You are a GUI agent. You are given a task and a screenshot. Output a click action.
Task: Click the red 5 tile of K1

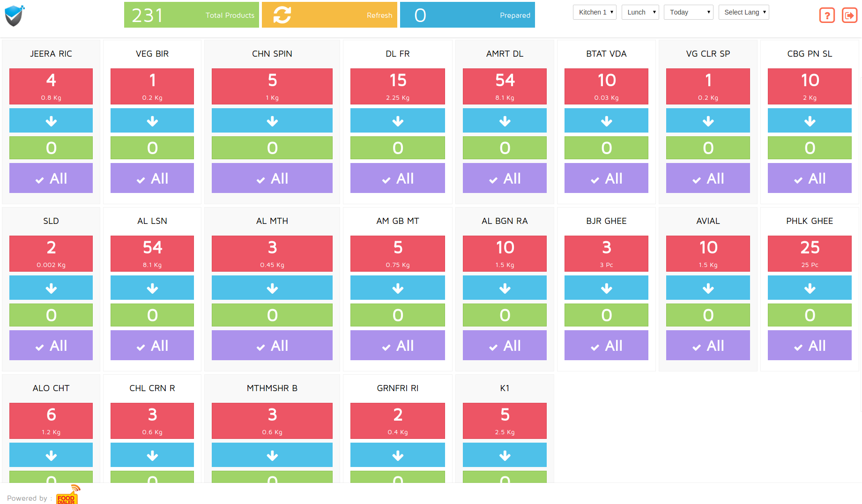(x=505, y=421)
